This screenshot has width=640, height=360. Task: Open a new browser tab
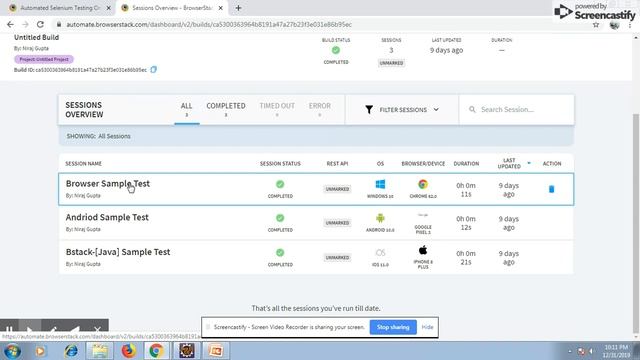coord(238,8)
